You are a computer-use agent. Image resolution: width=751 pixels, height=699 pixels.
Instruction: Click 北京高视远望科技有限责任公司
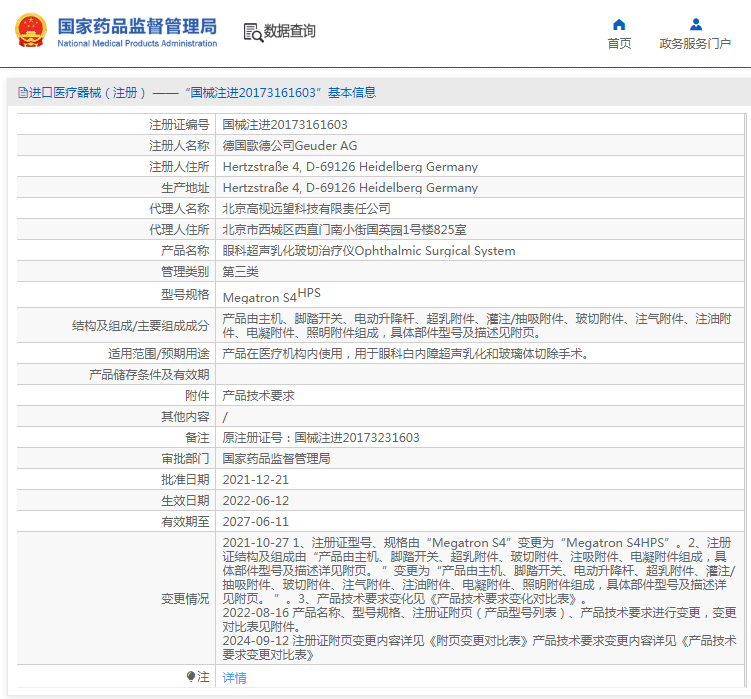[x=307, y=208]
